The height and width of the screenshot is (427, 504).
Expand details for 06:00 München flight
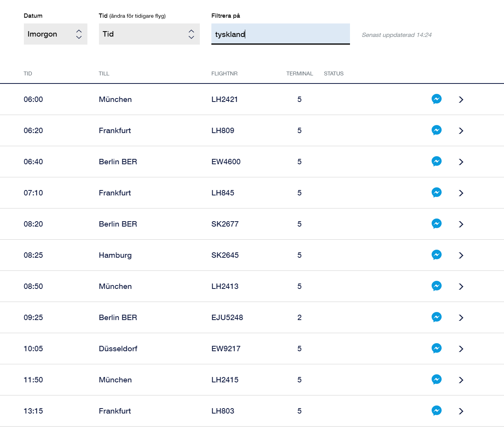coord(461,100)
